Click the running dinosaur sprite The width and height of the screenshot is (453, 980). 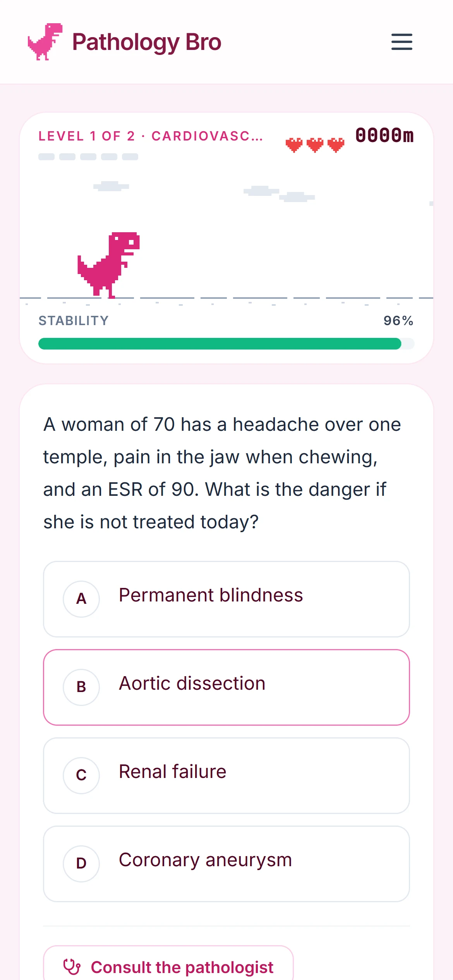(108, 265)
